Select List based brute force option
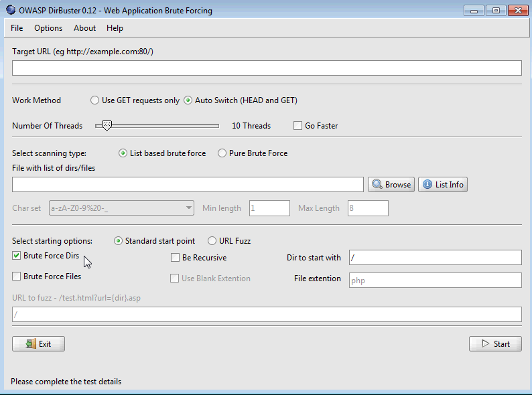532x395 pixels. pyautogui.click(x=123, y=153)
